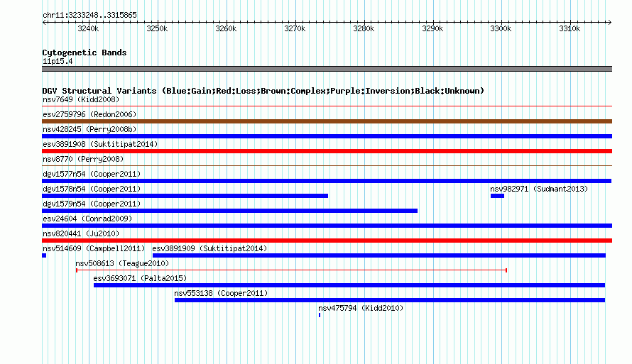This screenshot has width=632, height=364.
Task: Click the Cytogenetic Bands track title
Action: 85,53
